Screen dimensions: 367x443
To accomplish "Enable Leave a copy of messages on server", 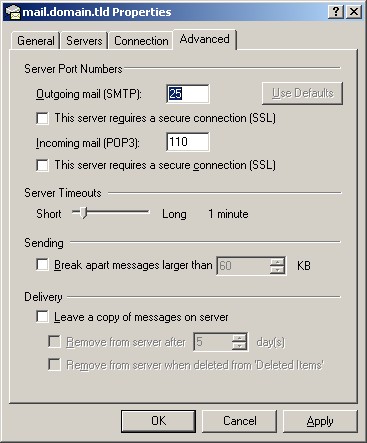I will coord(42,317).
